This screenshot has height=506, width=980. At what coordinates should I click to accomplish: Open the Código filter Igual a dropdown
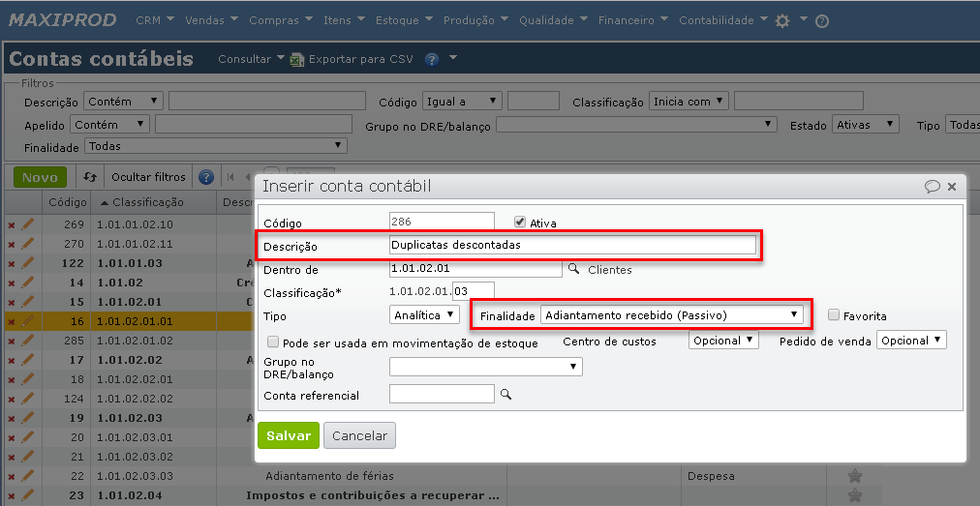(x=463, y=102)
